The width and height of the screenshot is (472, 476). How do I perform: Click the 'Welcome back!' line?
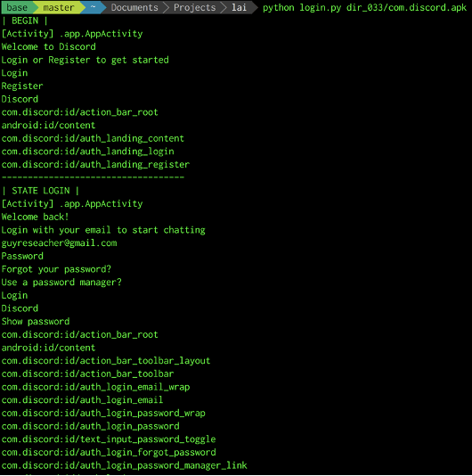coord(36,217)
